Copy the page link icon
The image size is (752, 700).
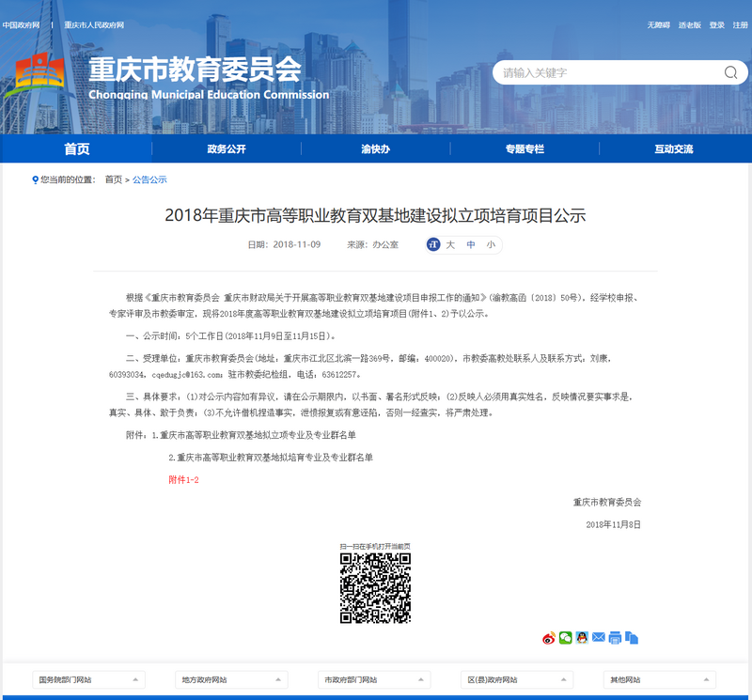tap(633, 639)
